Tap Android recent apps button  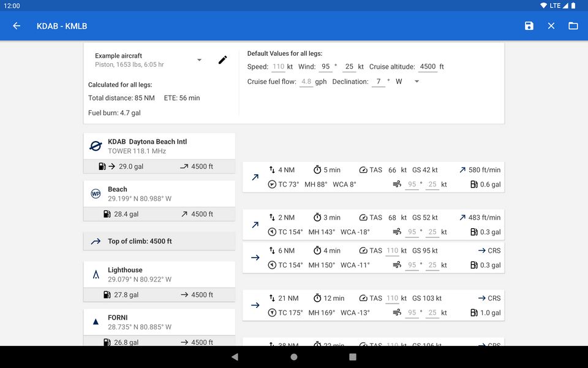click(x=353, y=357)
